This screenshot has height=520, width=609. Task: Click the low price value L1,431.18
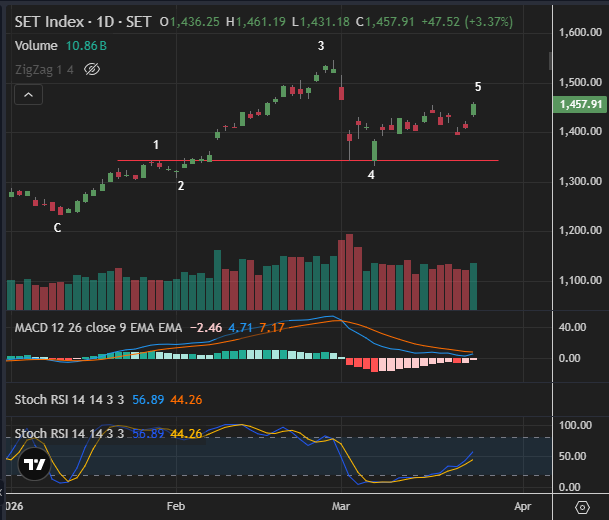point(321,22)
